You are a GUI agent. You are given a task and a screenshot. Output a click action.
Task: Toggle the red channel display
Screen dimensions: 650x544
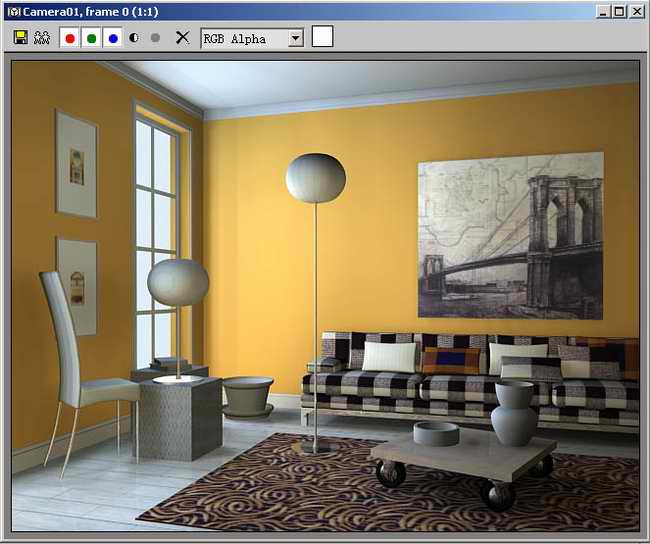click(x=70, y=38)
